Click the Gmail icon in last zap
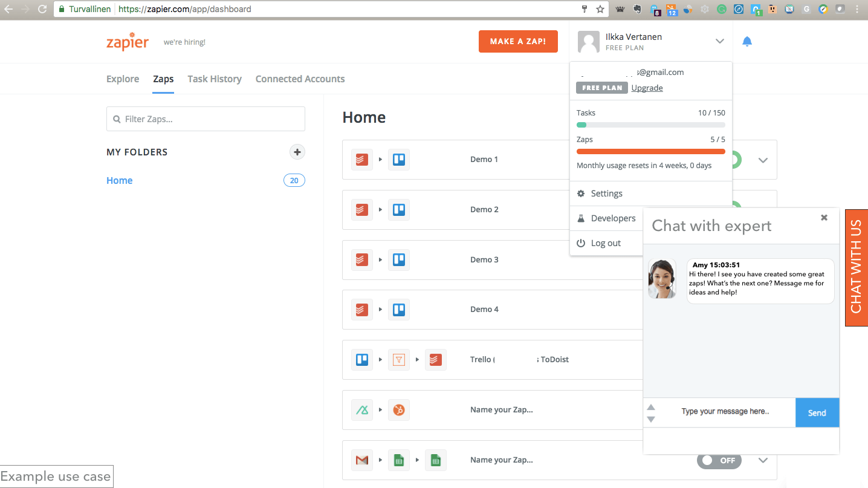 coord(361,460)
